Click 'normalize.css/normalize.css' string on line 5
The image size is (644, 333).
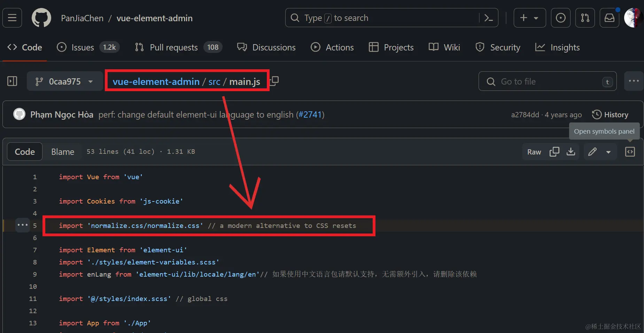pos(145,225)
